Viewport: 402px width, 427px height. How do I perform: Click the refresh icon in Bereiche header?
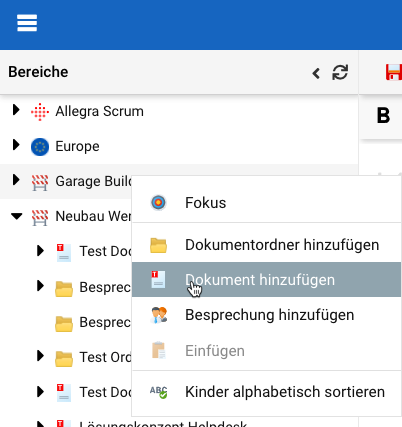[x=340, y=72]
